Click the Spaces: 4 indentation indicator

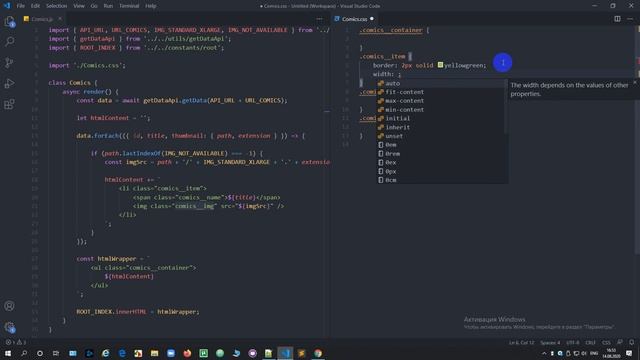pyautogui.click(x=550, y=342)
